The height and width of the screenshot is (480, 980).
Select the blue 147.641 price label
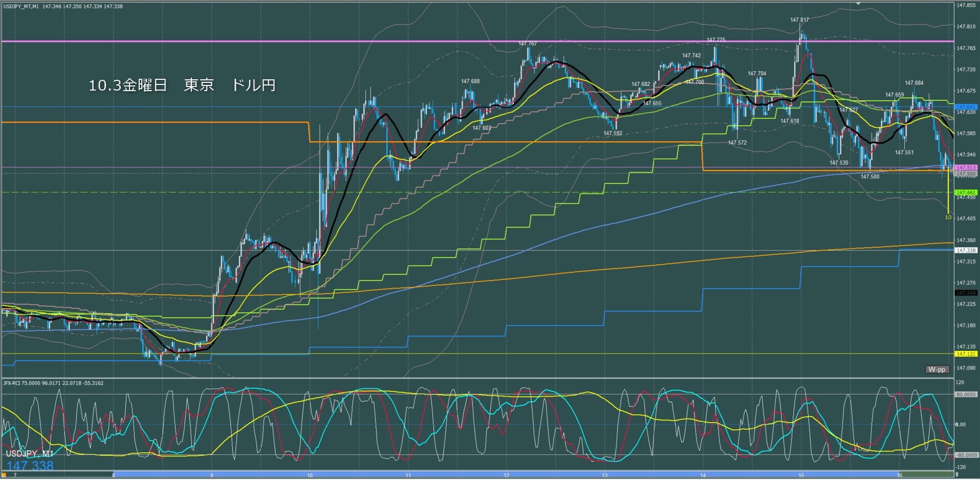point(966,107)
